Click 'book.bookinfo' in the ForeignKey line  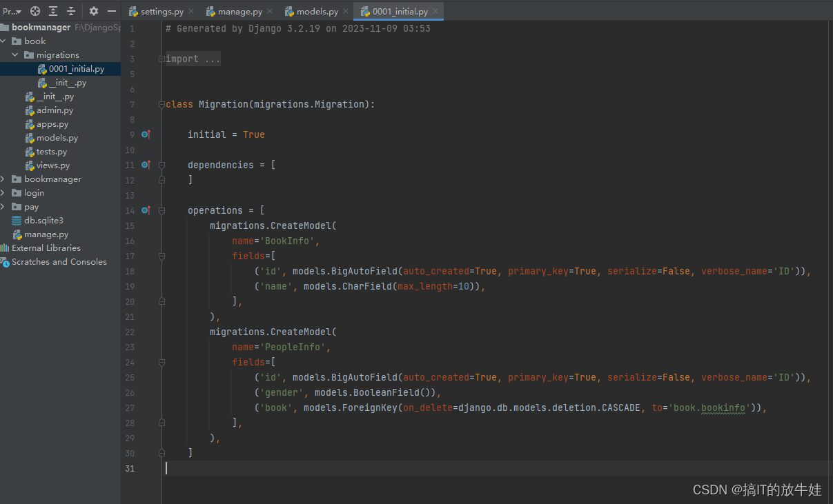709,408
